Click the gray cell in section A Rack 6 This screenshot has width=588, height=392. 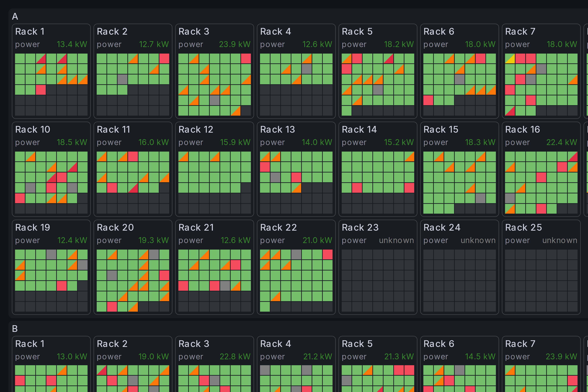[459, 80]
